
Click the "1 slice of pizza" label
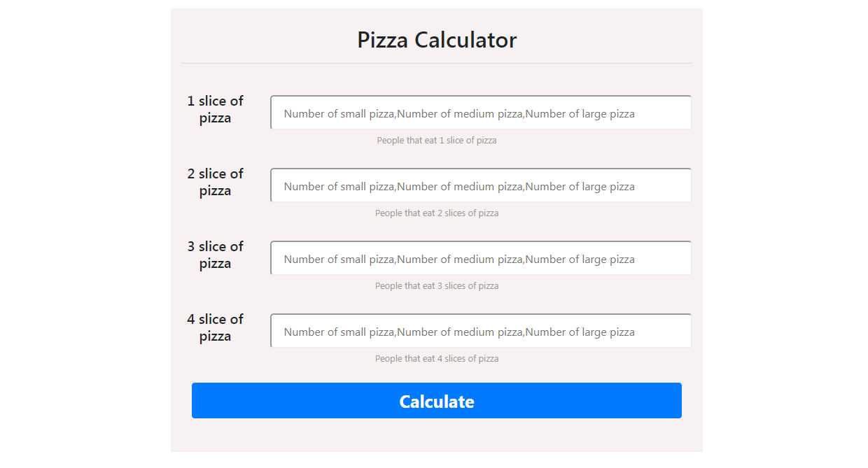click(x=215, y=110)
